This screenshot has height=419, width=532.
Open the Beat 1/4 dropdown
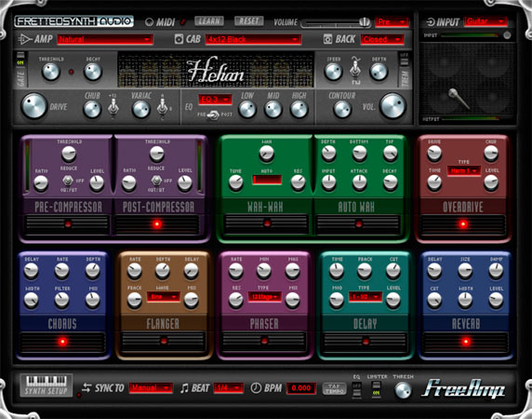[x=229, y=387]
